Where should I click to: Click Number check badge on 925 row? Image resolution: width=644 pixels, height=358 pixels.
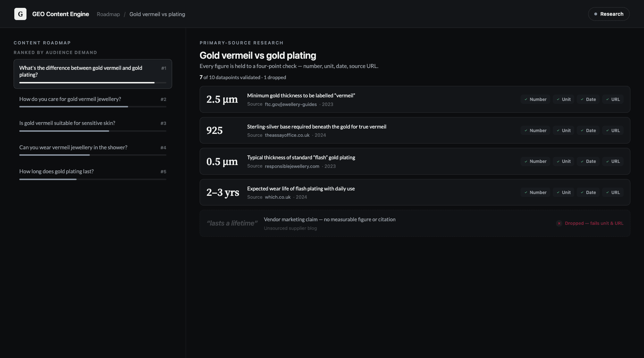tap(535, 131)
